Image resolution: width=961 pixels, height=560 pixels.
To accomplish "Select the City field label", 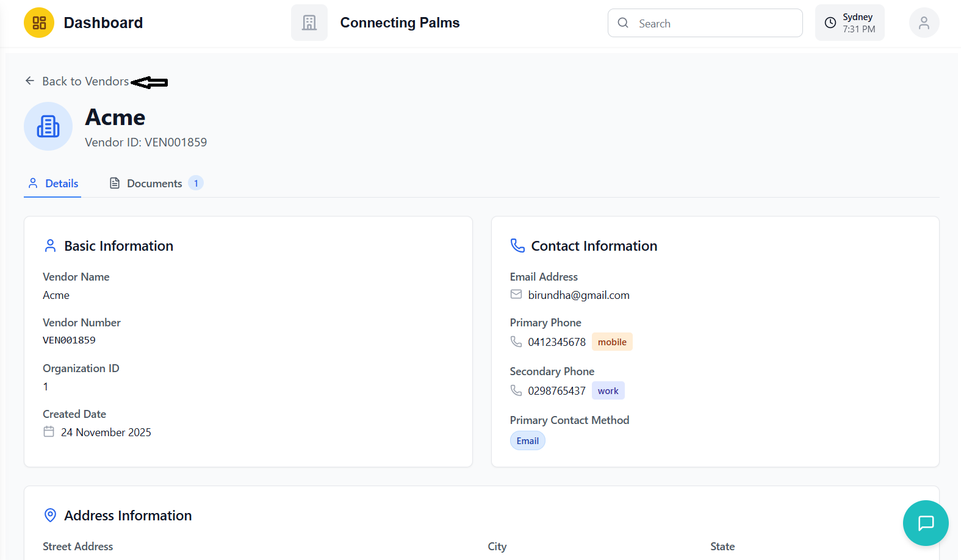I will coord(497,547).
